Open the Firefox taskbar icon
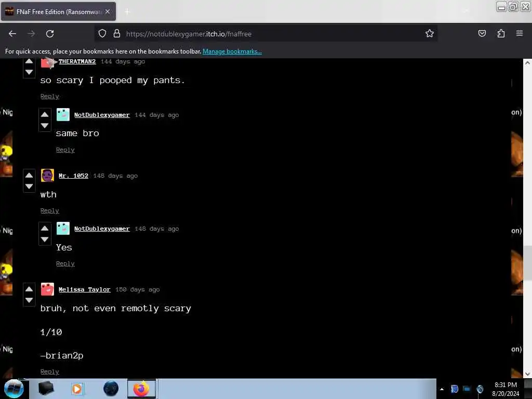532x399 pixels. [x=141, y=389]
